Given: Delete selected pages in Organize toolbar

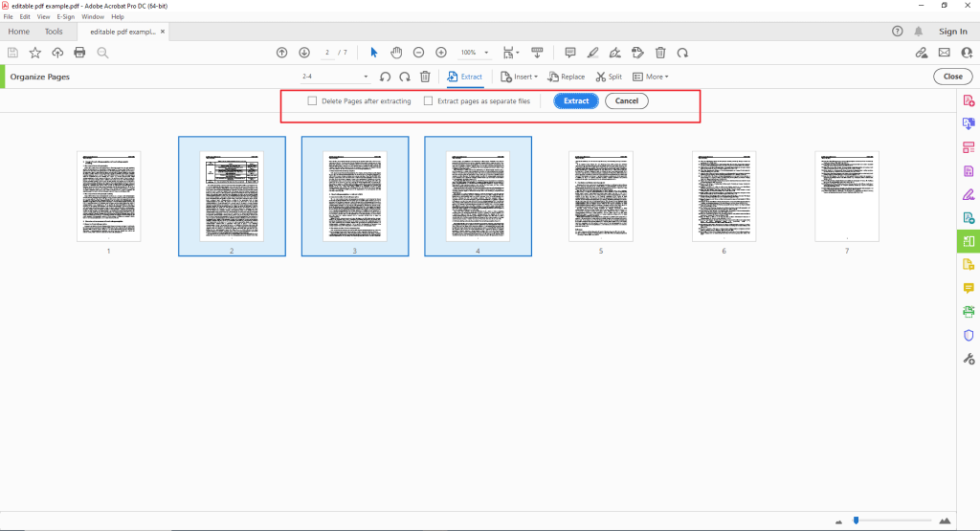Looking at the screenshot, I should (425, 77).
